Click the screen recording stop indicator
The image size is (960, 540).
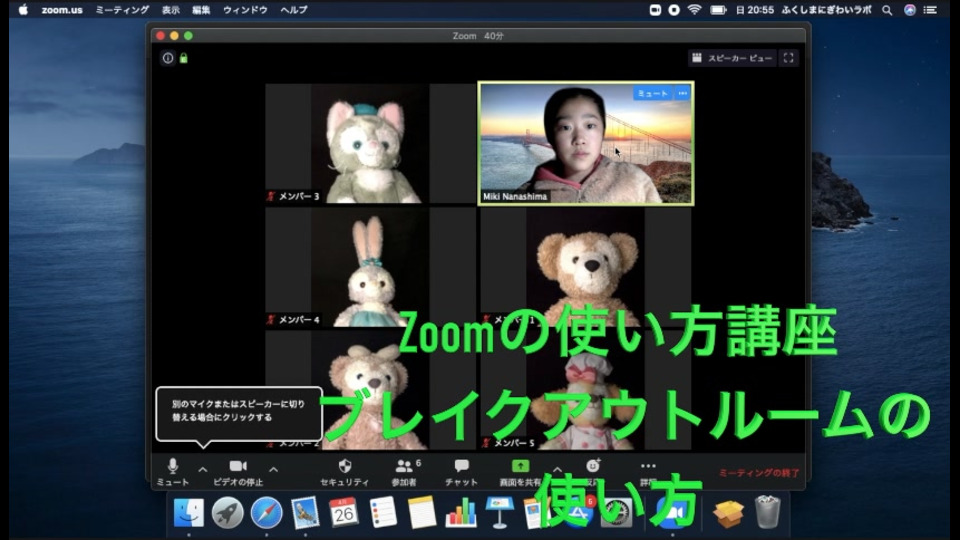coord(674,10)
